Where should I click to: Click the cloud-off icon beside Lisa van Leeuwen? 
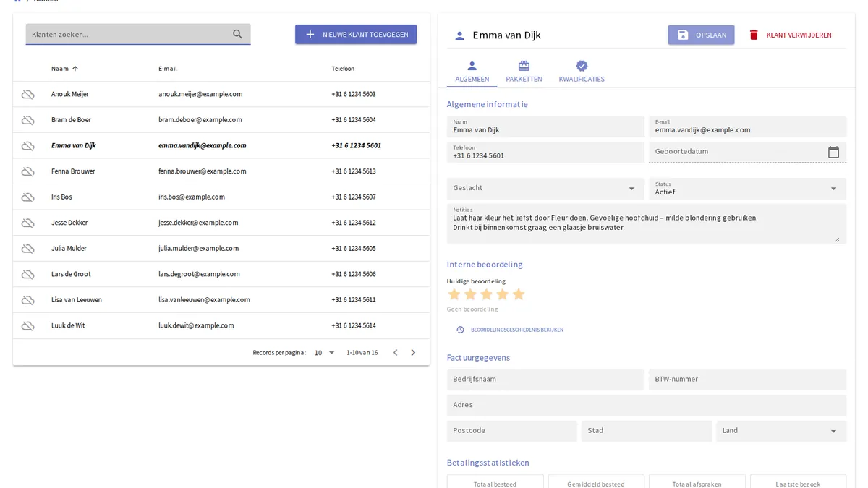tap(27, 300)
